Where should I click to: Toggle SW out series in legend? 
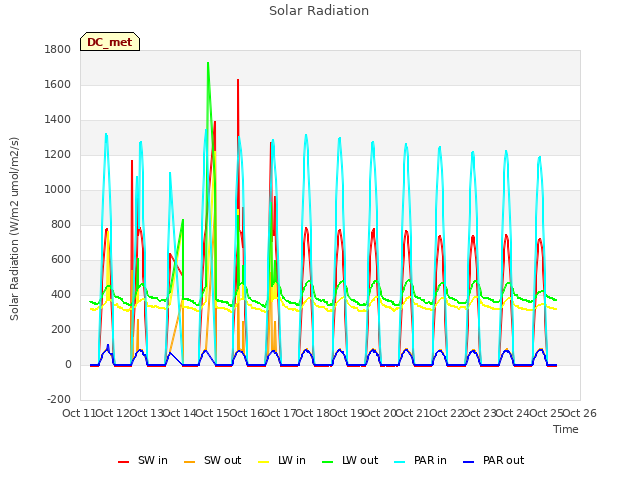pyautogui.click(x=213, y=460)
